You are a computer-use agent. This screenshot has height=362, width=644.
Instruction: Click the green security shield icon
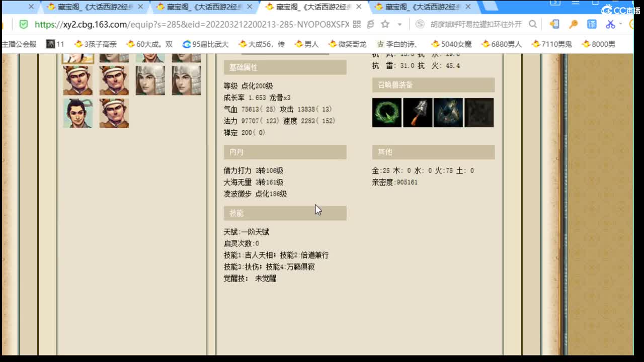pos(23,24)
